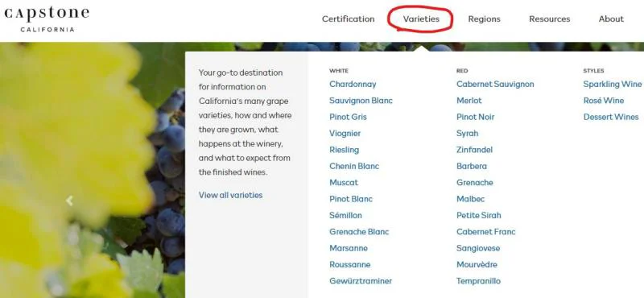
Task: Choose Cabernet Sauvignon under Red
Action: [x=495, y=85]
